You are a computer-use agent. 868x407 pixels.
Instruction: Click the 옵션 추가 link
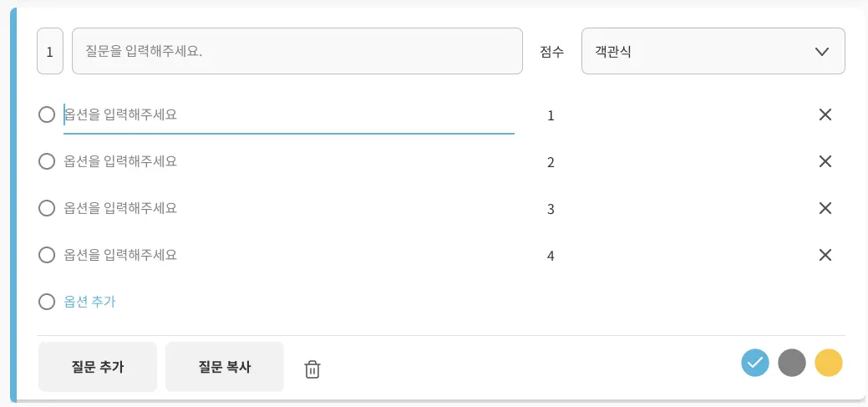point(89,302)
